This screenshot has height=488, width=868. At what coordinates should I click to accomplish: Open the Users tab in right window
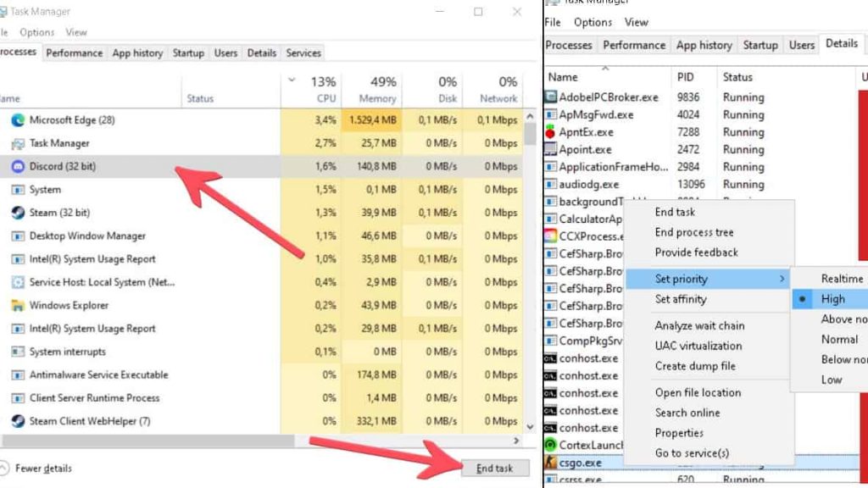click(x=802, y=46)
